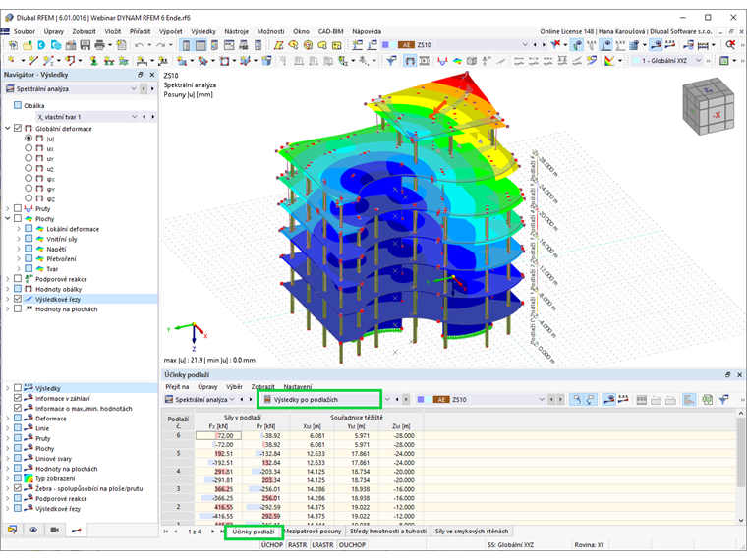Select the uz radio button
747x560 pixels.
(29, 168)
